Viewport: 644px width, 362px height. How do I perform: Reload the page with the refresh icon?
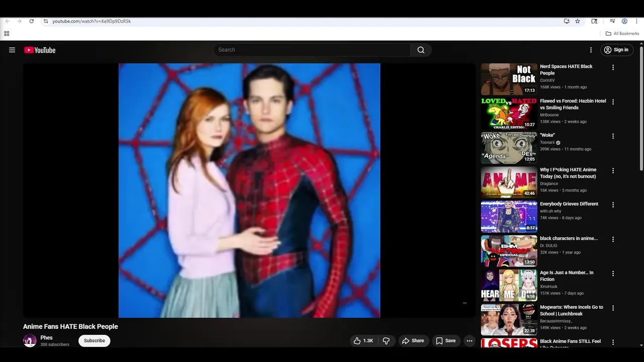pyautogui.click(x=31, y=21)
